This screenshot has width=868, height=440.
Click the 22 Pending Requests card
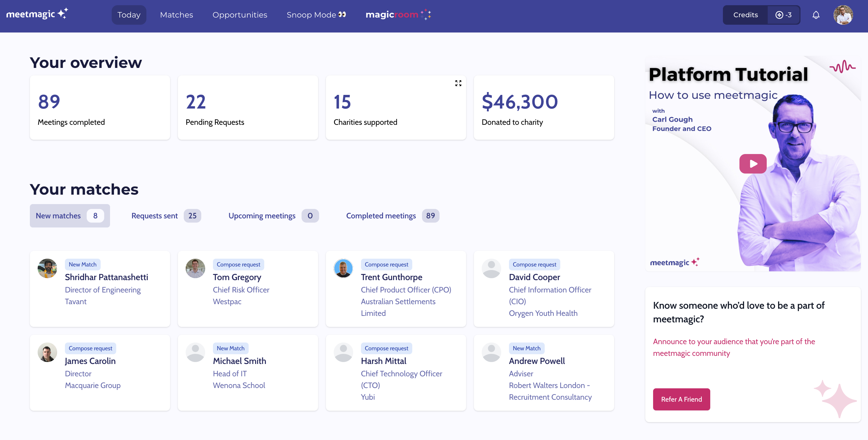(248, 108)
